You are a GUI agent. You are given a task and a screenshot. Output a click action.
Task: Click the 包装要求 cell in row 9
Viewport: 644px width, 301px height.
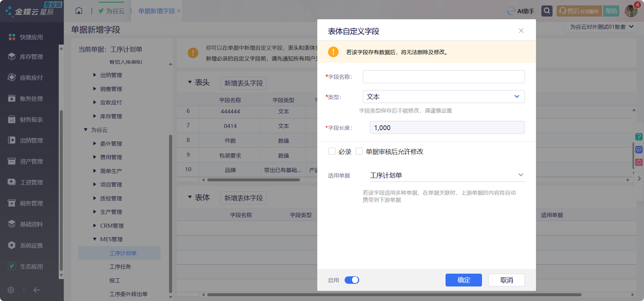(x=230, y=155)
